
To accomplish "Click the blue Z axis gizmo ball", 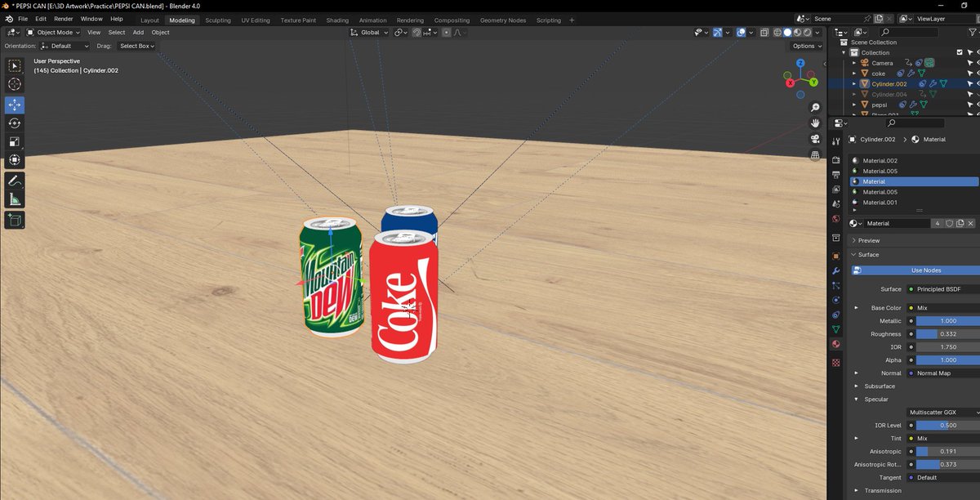I will [800, 63].
